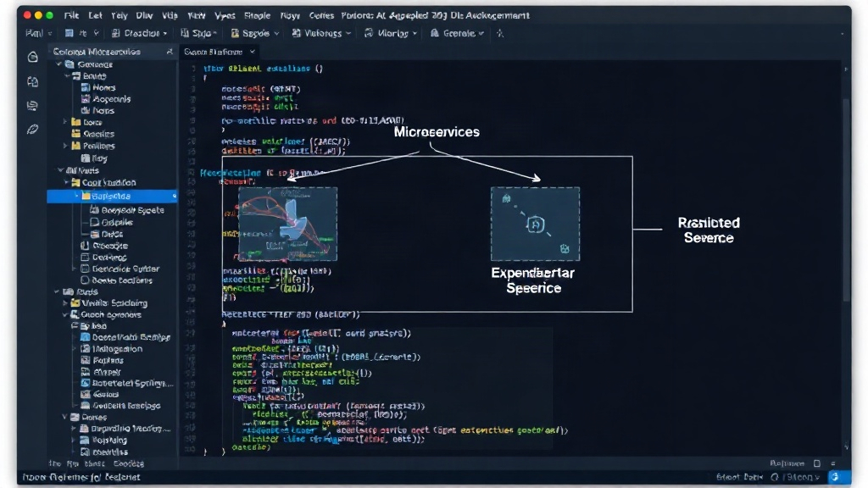Viewport: 868px width, 488px height.
Task: Open the 'Vleforugs' toolbar dropdown
Action: tap(321, 33)
